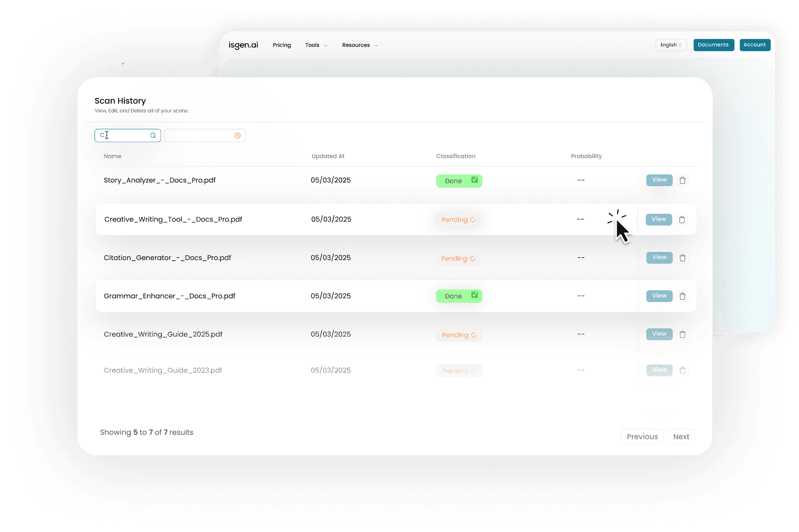The height and width of the screenshot is (532, 799).
Task: Delete Creative_Writing_Guide_2025.pdf via its trash icon
Action: point(682,334)
